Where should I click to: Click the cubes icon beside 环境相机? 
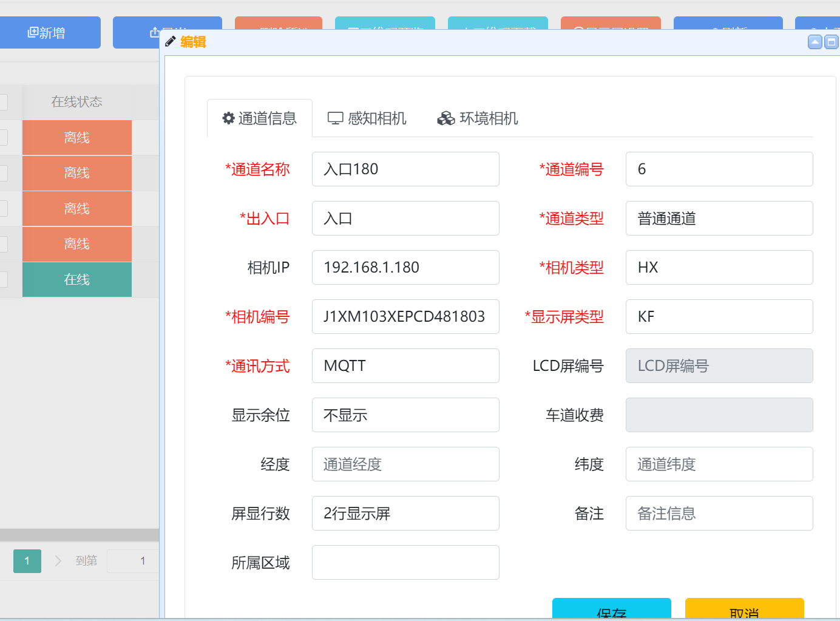(445, 118)
